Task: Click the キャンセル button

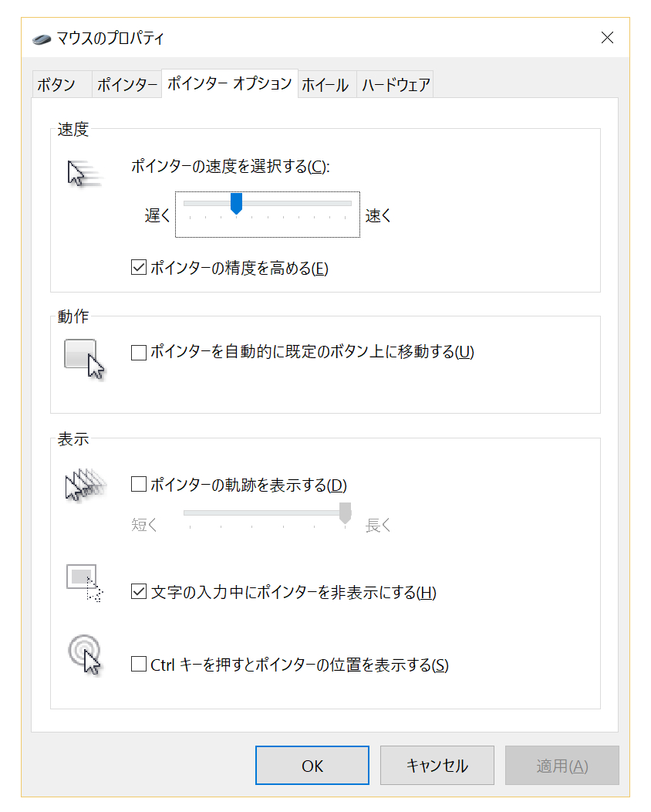Action: click(437, 766)
